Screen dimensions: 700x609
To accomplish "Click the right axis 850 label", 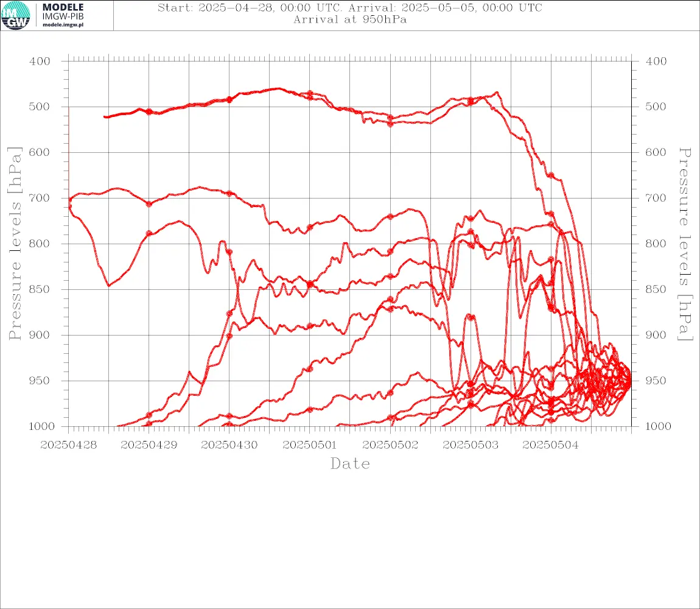I will pos(656,289).
